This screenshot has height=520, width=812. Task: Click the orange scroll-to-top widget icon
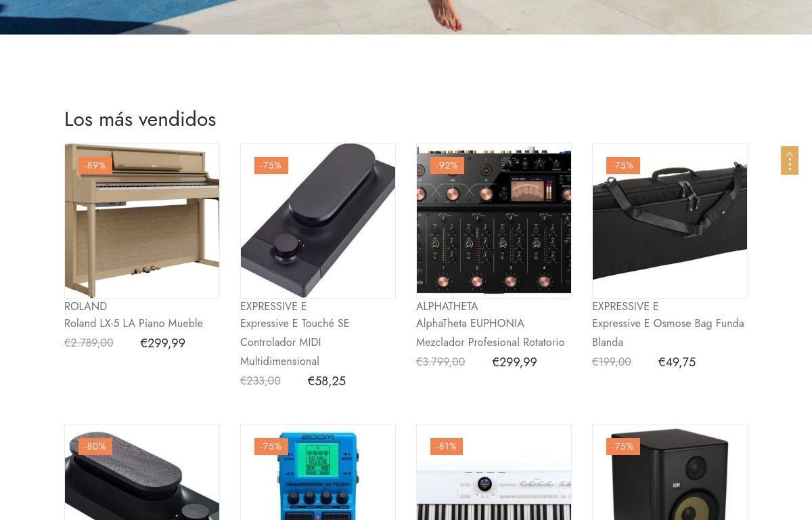(x=789, y=160)
